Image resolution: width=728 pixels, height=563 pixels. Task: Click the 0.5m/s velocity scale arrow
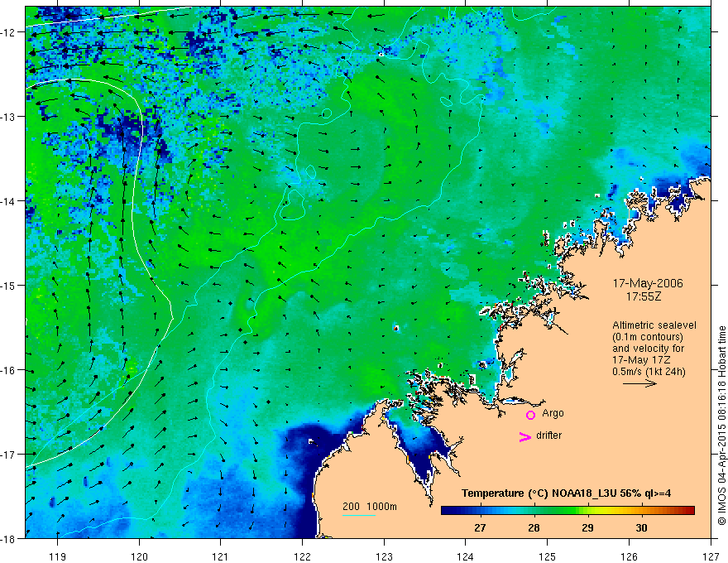pos(639,383)
